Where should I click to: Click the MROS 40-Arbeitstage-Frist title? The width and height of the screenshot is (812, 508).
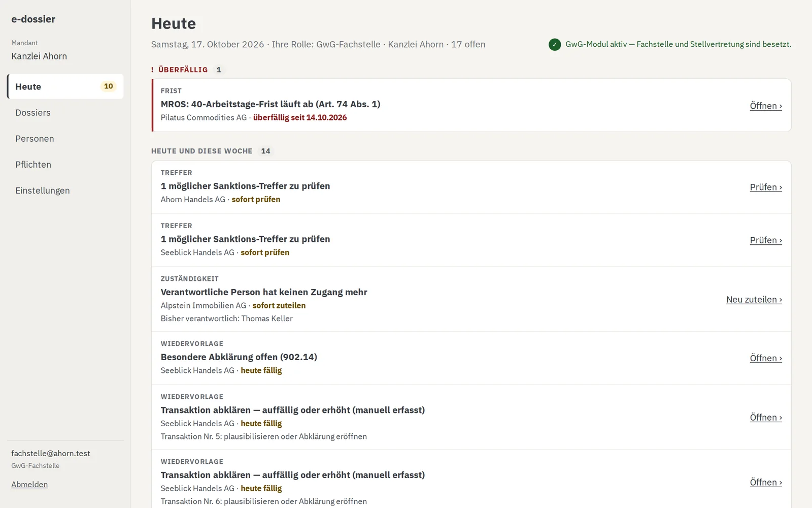[x=270, y=104]
